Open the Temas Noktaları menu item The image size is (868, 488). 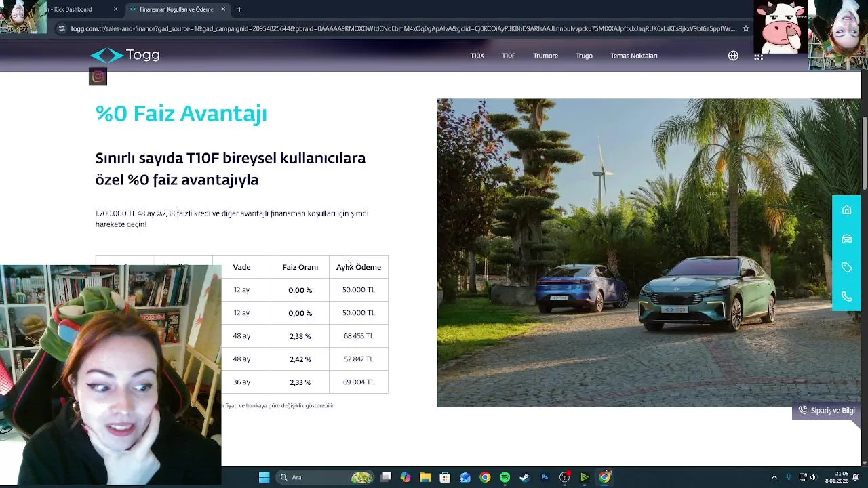click(633, 56)
